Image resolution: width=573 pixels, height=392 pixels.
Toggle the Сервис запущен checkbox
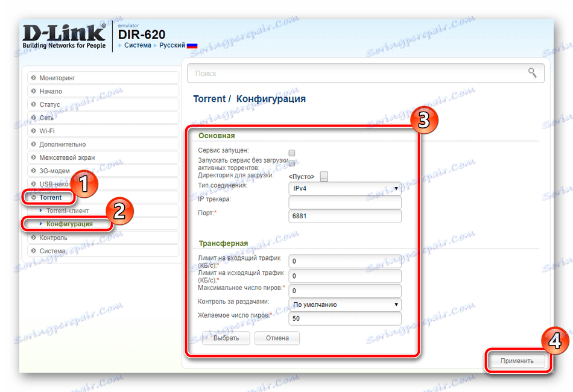291,153
